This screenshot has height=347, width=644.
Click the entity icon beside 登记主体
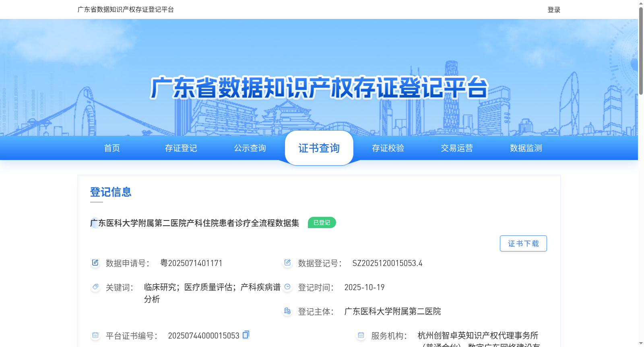click(287, 311)
